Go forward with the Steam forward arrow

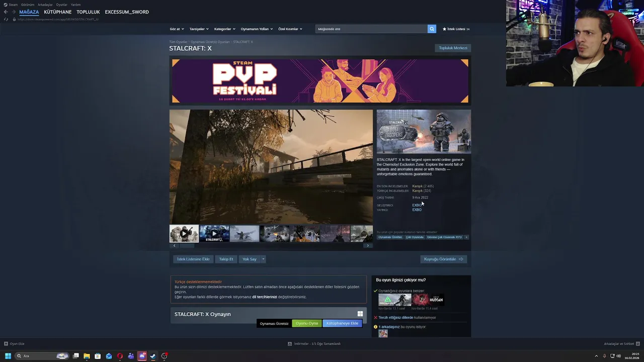click(14, 12)
